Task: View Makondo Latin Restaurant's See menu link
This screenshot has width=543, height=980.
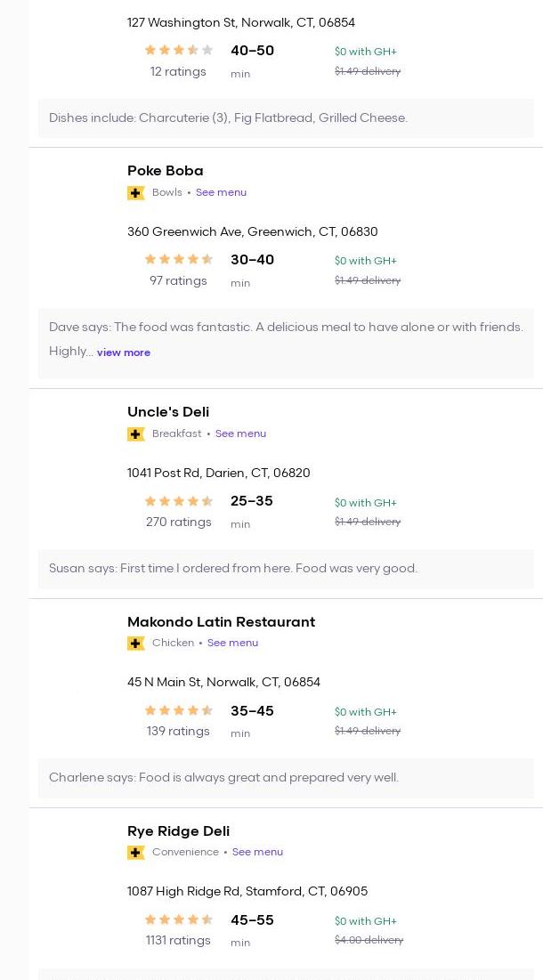Action: (x=232, y=643)
